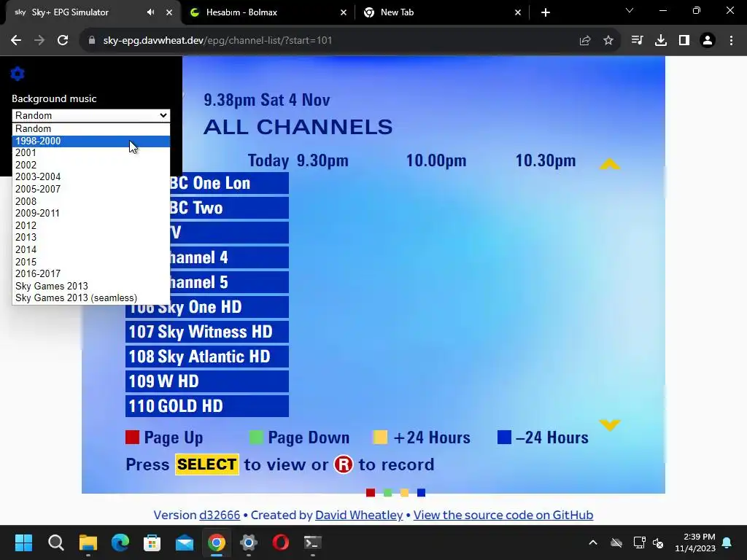Share this page from the address bar

(x=585, y=41)
